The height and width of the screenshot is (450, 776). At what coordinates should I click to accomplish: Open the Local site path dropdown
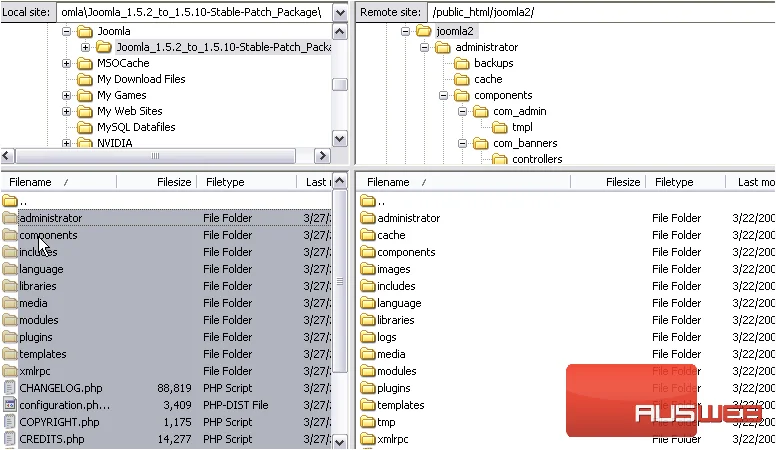coord(340,12)
